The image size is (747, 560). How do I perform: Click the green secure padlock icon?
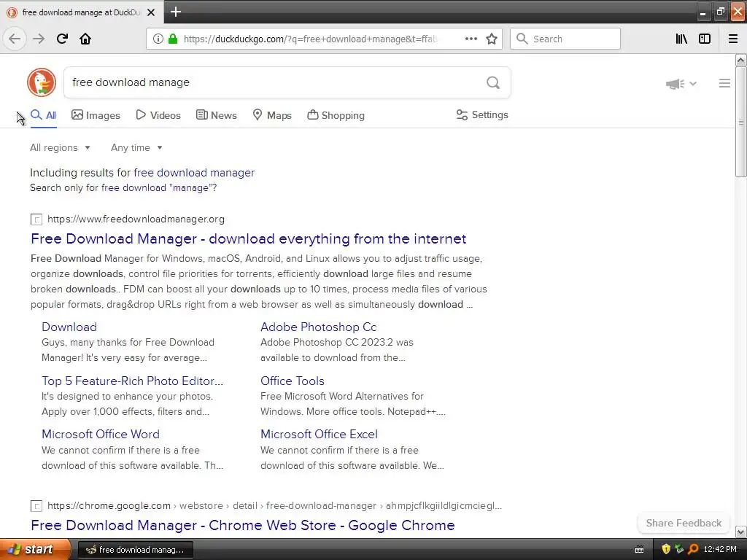click(173, 39)
